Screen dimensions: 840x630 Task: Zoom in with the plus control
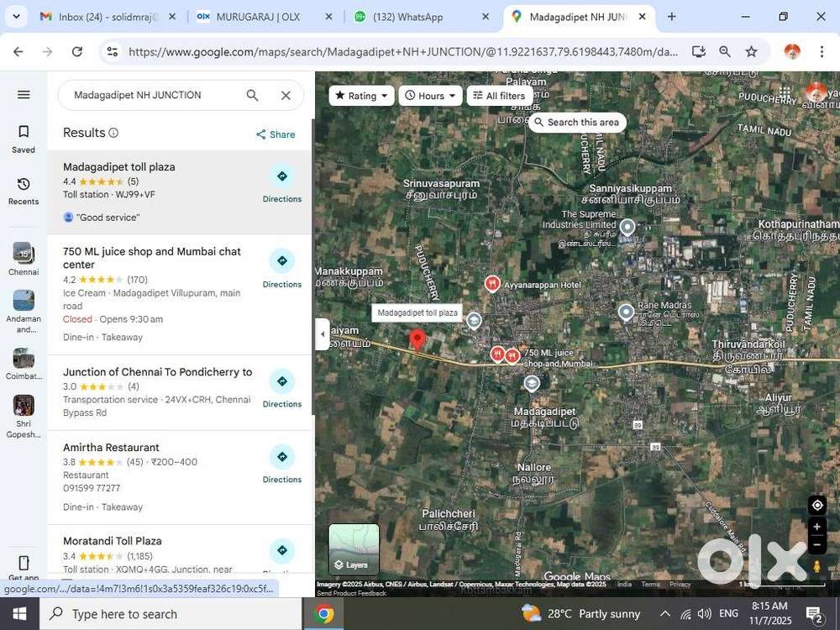(816, 527)
